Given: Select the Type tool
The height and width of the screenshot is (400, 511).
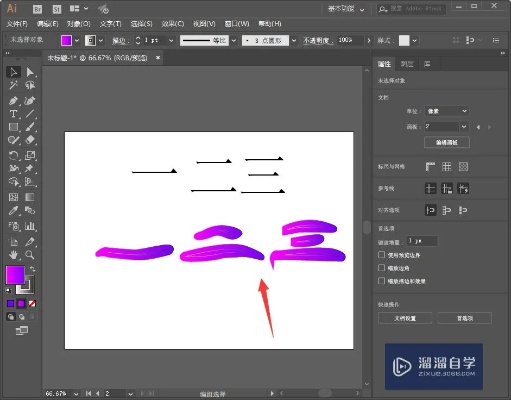Looking at the screenshot, I should click(13, 114).
